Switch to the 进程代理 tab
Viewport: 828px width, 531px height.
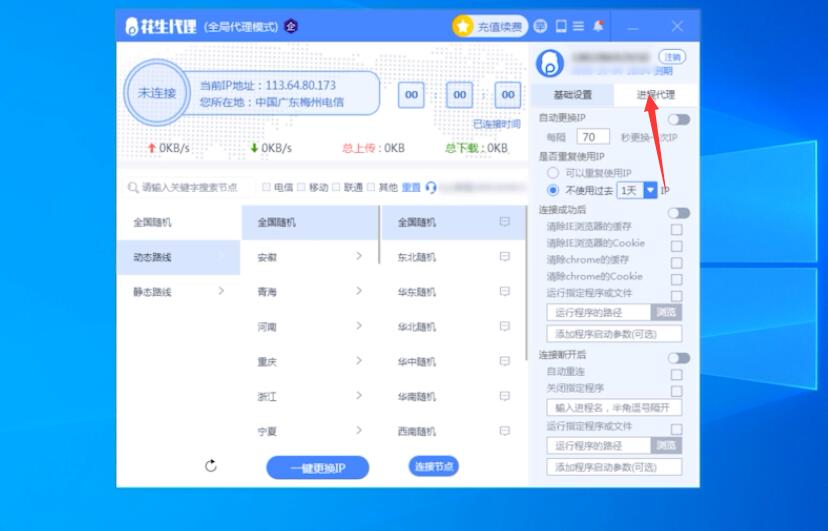tap(656, 95)
